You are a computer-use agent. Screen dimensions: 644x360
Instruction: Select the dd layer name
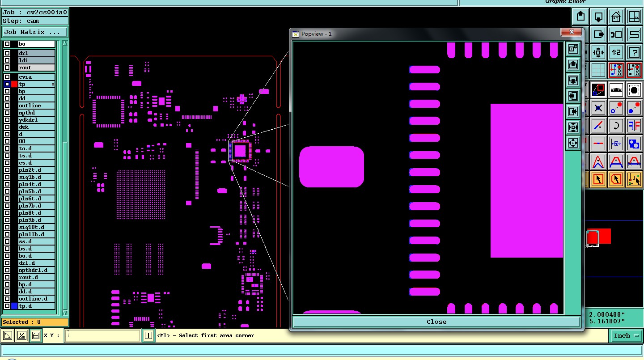(36, 98)
